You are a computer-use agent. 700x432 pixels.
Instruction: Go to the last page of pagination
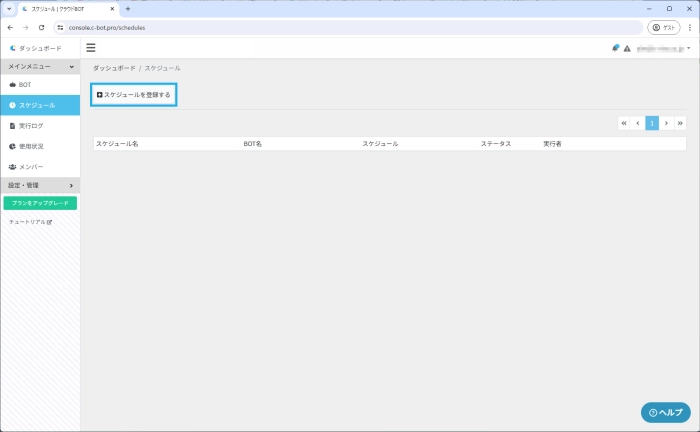(x=680, y=123)
